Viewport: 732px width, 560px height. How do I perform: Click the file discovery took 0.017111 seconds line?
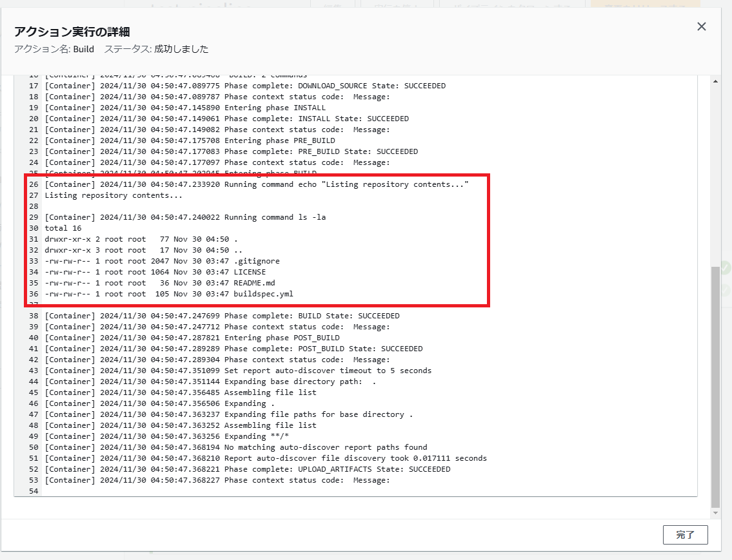[266, 458]
